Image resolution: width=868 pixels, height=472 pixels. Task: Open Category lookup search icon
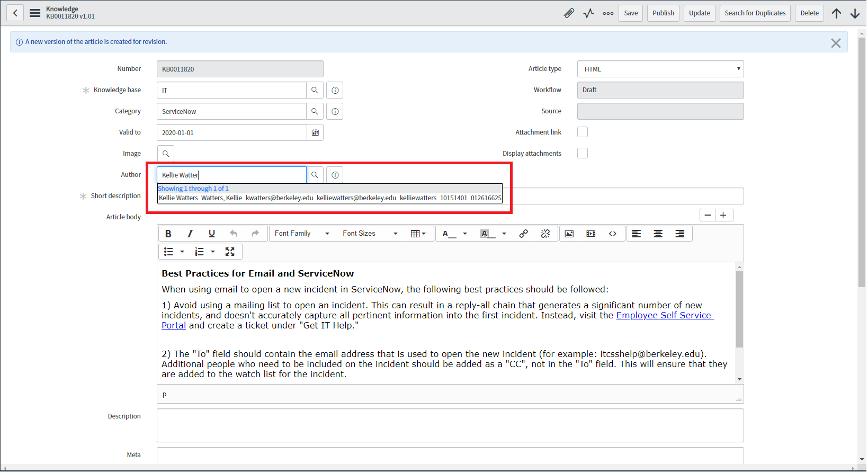point(315,111)
